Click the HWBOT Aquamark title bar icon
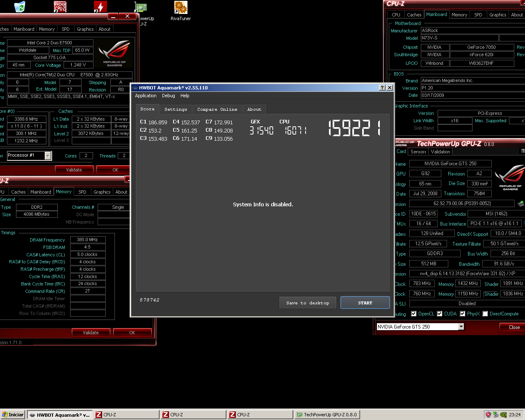 point(135,88)
